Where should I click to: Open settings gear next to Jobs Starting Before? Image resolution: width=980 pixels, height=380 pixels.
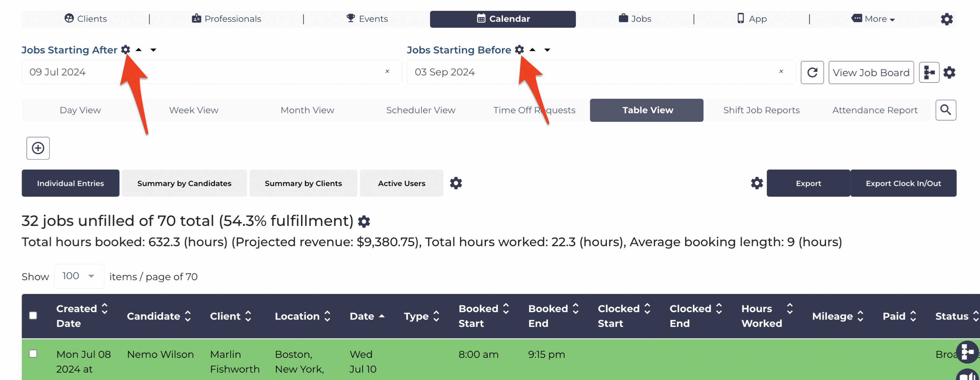pyautogui.click(x=519, y=50)
